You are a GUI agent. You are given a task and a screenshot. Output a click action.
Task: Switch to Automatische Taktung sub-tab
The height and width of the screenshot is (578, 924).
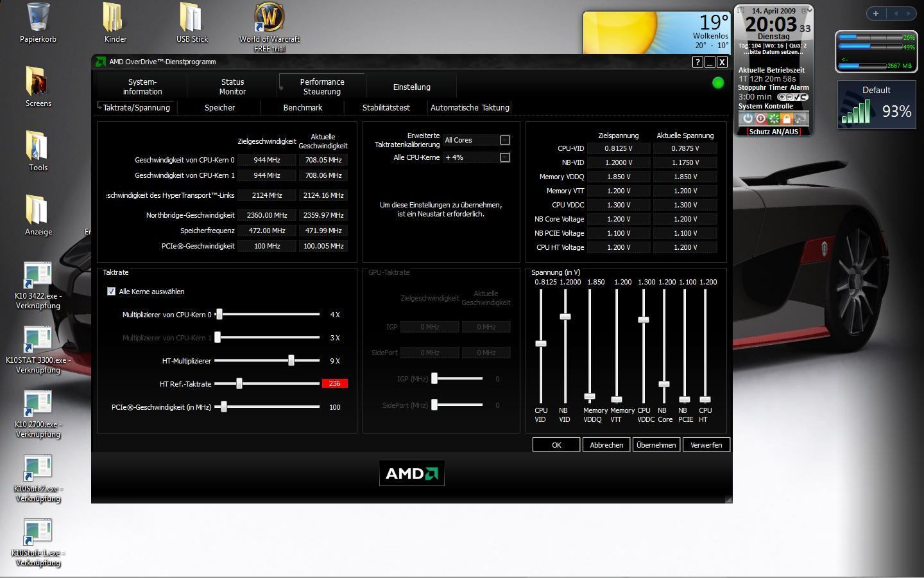click(470, 107)
